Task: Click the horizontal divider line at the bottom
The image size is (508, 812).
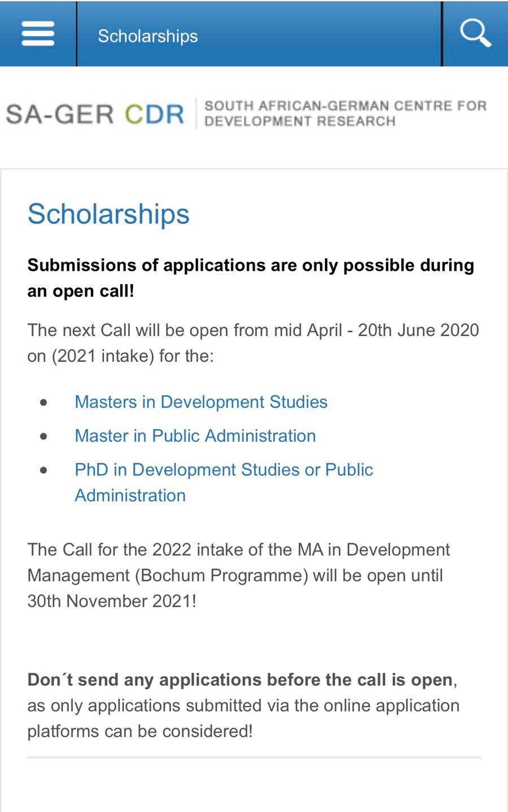Action: 254,757
